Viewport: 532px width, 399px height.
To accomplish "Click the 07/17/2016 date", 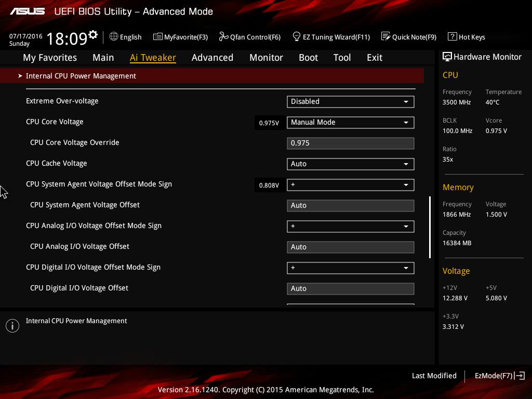I will tap(26, 36).
